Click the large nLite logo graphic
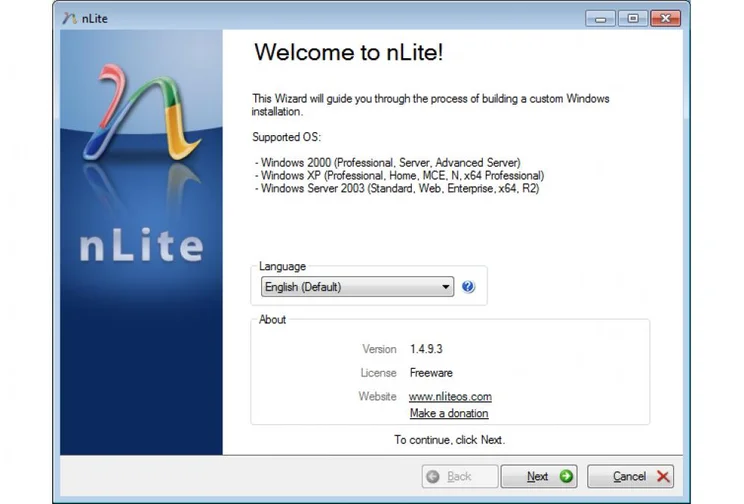The image size is (744, 504). pyautogui.click(x=142, y=112)
